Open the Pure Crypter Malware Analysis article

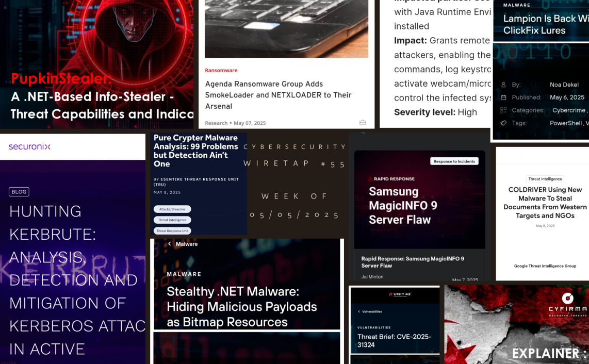pos(195,151)
